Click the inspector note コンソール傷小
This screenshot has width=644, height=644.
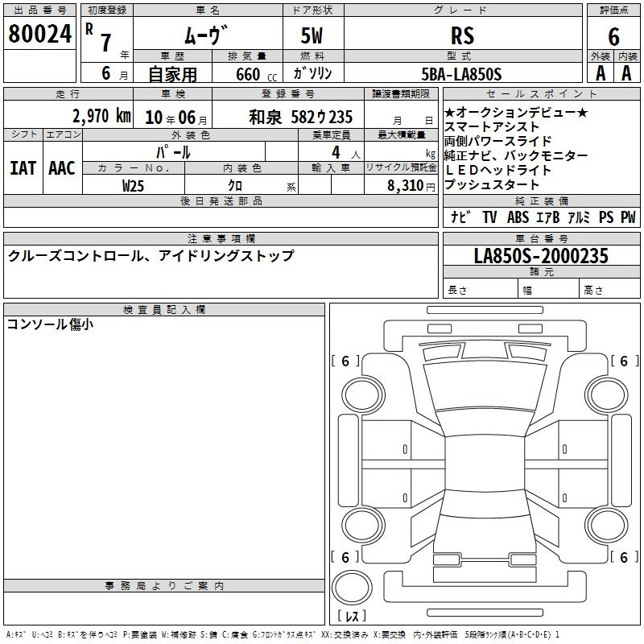[50, 324]
